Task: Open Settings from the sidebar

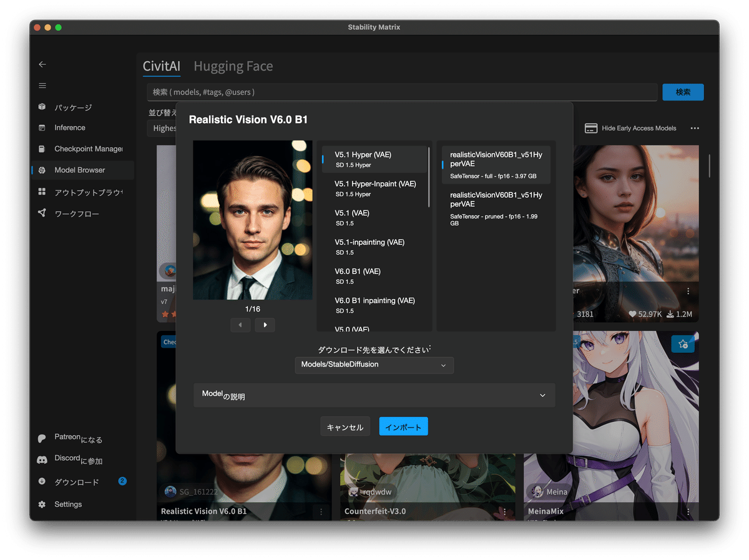Action: pos(82,504)
